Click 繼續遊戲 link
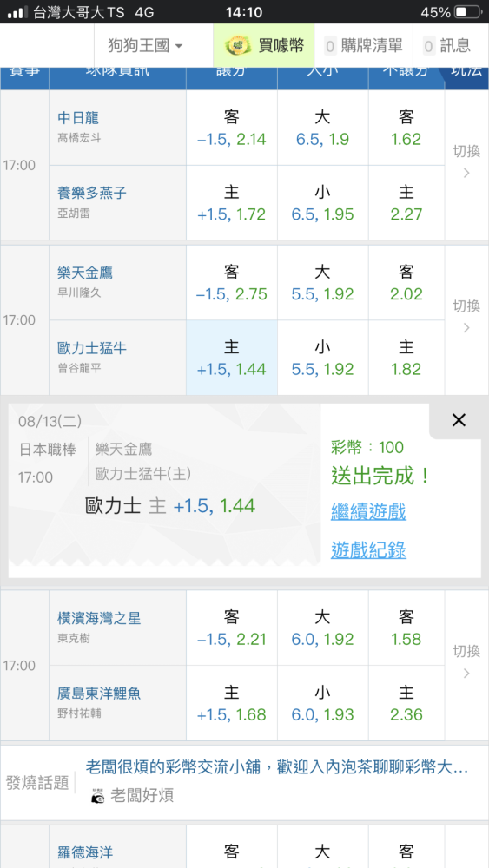Image resolution: width=489 pixels, height=868 pixels. coord(368,511)
